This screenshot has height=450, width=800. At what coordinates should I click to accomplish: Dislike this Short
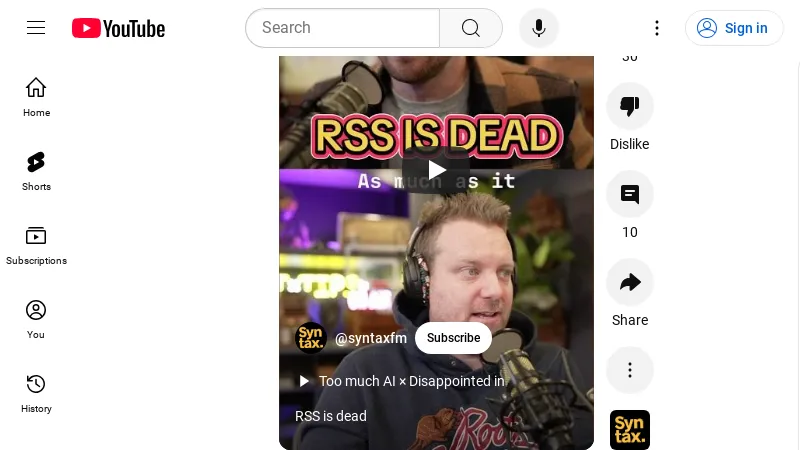[x=630, y=106]
